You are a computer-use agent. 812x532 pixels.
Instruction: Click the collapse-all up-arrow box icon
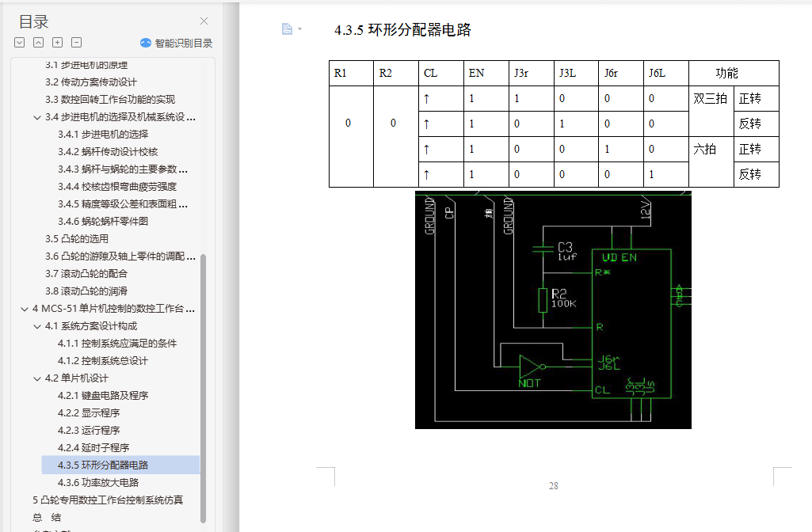click(x=38, y=43)
